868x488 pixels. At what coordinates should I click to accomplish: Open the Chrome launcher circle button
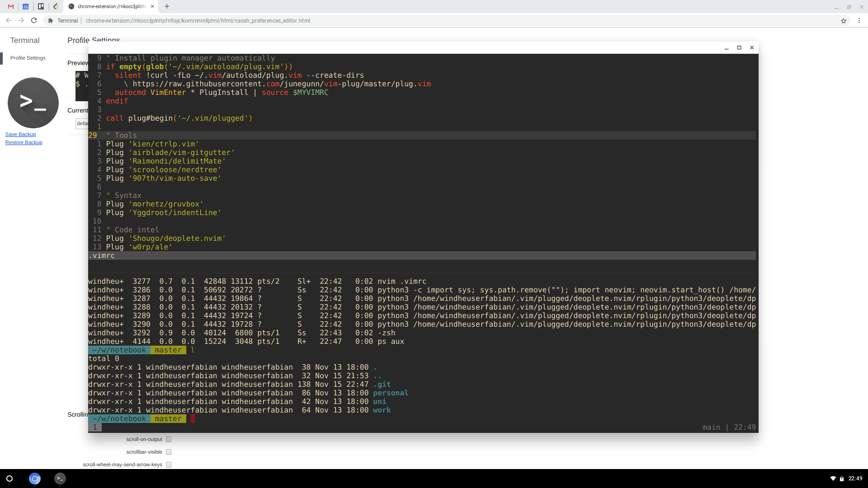pos(9,479)
